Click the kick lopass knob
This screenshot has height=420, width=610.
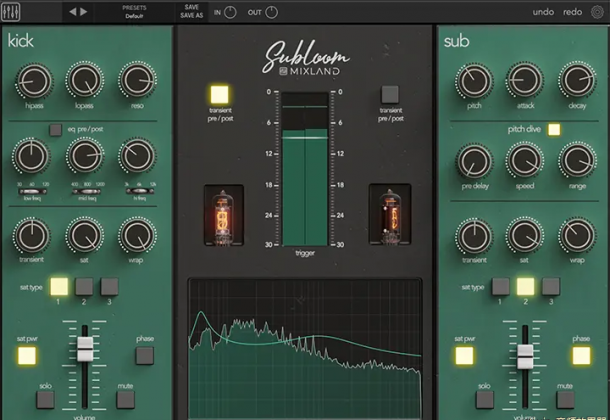[x=84, y=80]
